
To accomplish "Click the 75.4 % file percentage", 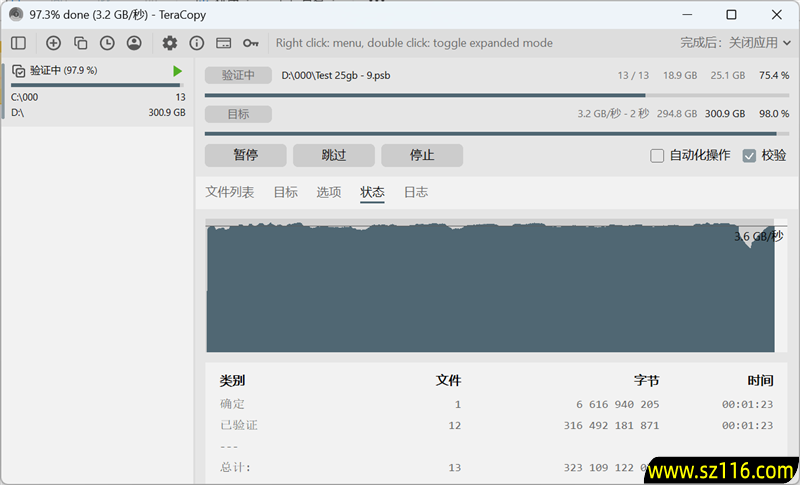I will tap(774, 75).
